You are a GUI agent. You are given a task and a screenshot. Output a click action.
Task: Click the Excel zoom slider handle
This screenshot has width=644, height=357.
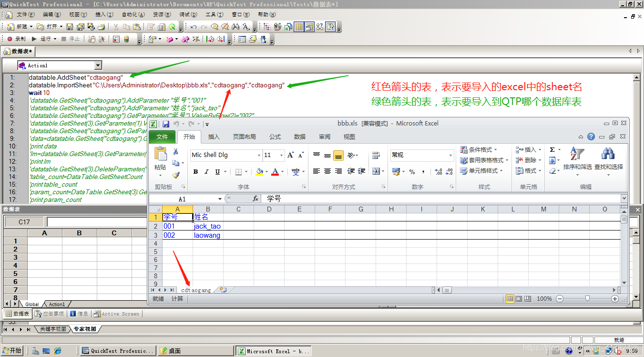(x=587, y=298)
